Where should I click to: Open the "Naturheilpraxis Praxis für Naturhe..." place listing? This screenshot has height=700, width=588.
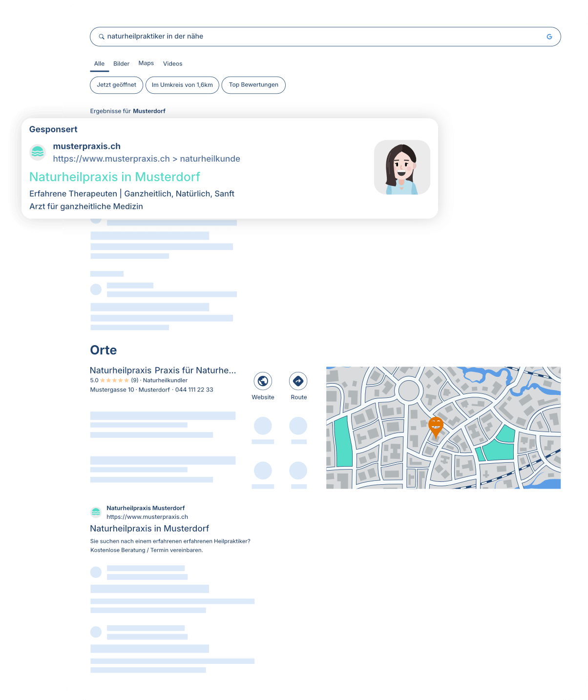pyautogui.click(x=163, y=371)
